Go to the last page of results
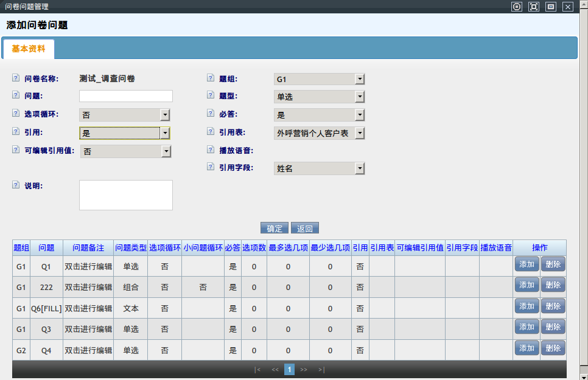Viewport: 588px width, 380px height. pyautogui.click(x=321, y=370)
